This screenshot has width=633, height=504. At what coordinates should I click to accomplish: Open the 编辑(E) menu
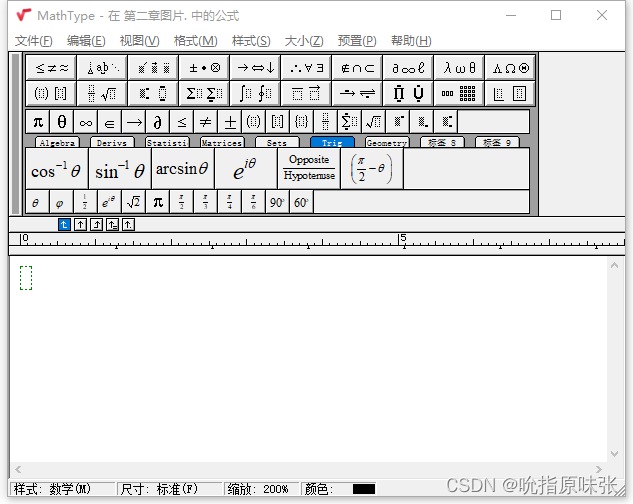(86, 41)
